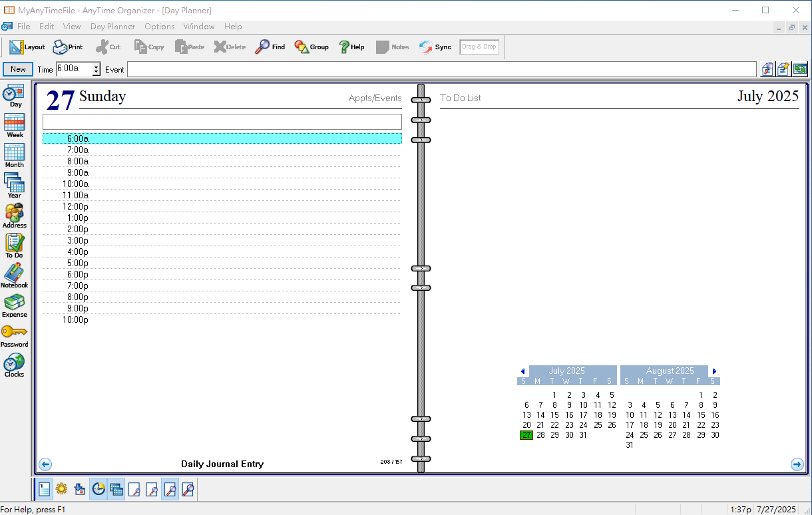Switch to Day view in sidebar
This screenshot has width=812, height=515.
coord(15,96)
